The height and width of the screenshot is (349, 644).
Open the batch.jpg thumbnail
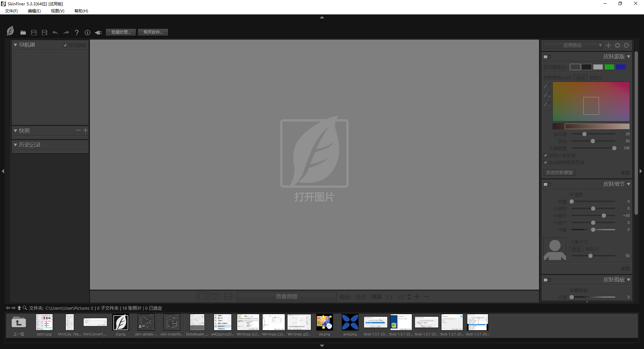(44, 325)
